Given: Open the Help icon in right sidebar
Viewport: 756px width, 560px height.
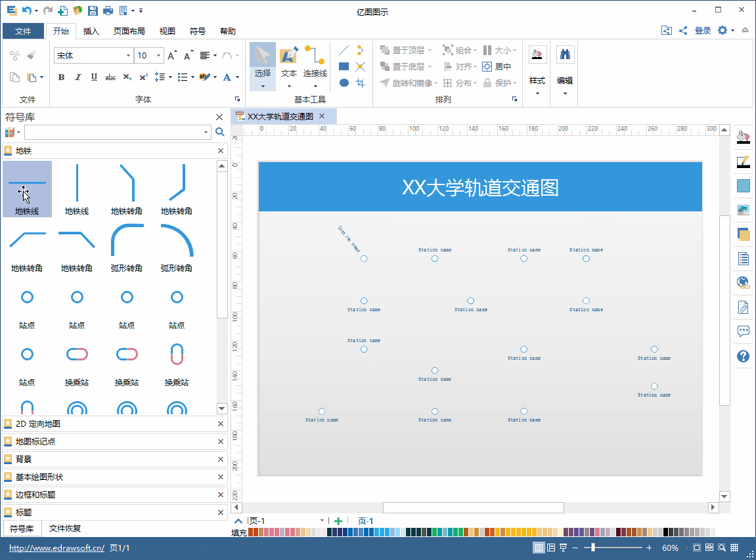Looking at the screenshot, I should point(743,356).
